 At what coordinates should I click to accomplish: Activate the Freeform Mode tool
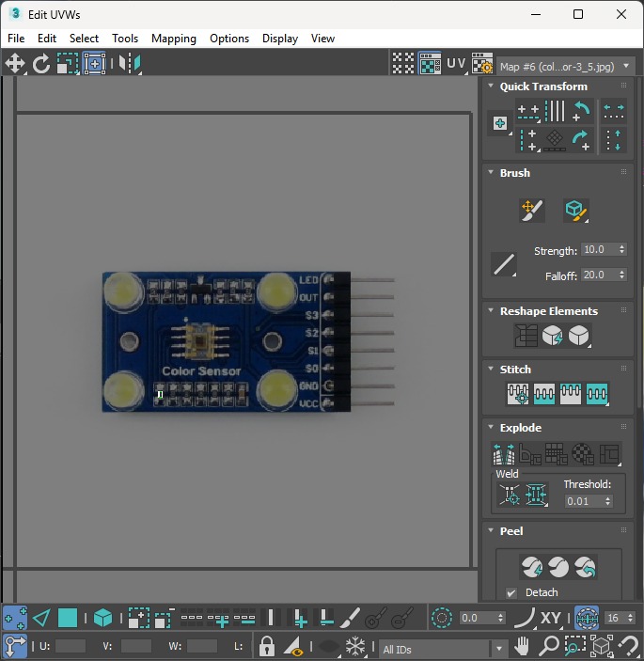pos(94,64)
